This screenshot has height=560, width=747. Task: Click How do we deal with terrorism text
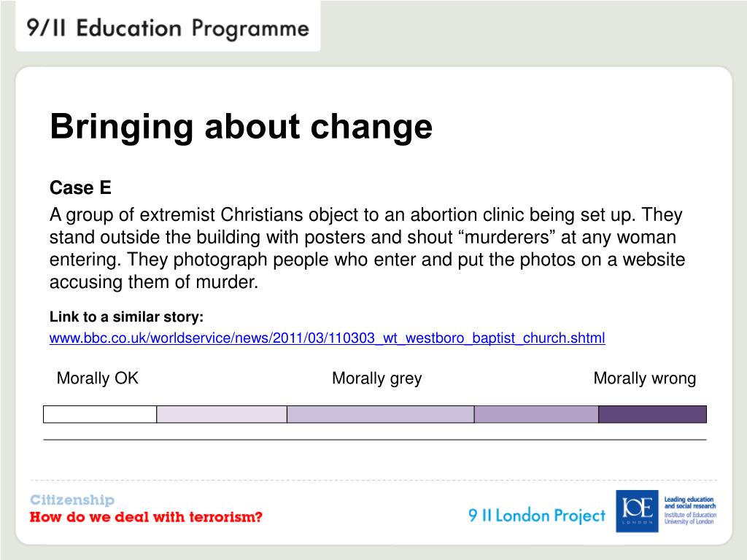(x=146, y=517)
